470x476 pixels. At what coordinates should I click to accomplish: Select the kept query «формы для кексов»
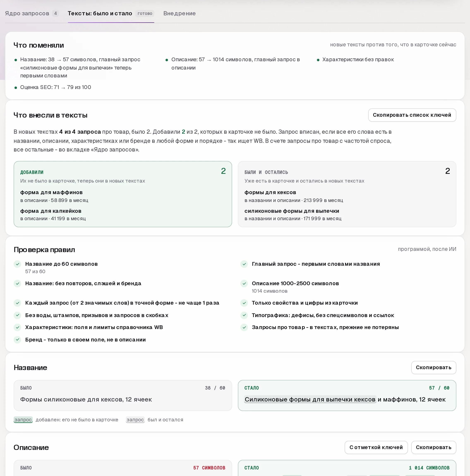point(270,192)
